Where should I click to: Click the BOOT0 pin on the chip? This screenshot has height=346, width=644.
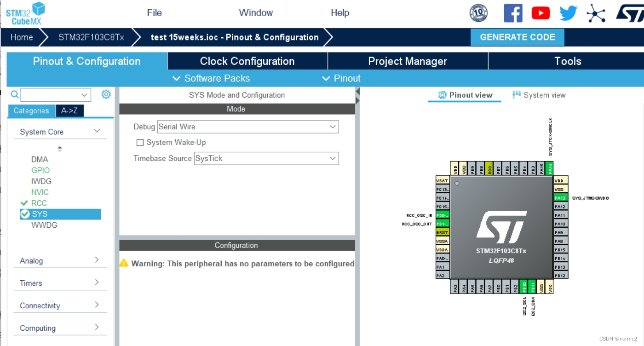click(489, 168)
